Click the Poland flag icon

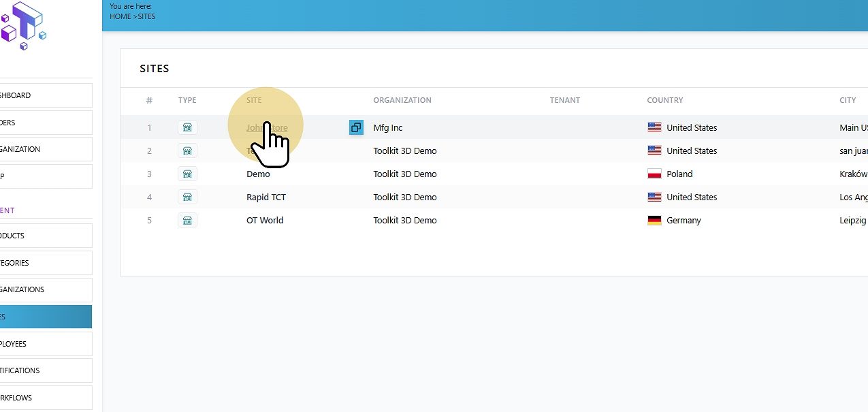[654, 174]
